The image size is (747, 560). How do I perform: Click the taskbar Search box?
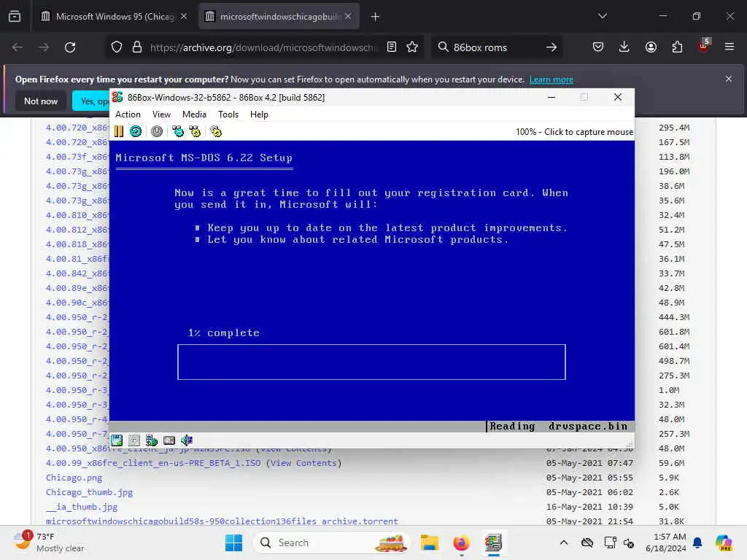click(x=333, y=542)
